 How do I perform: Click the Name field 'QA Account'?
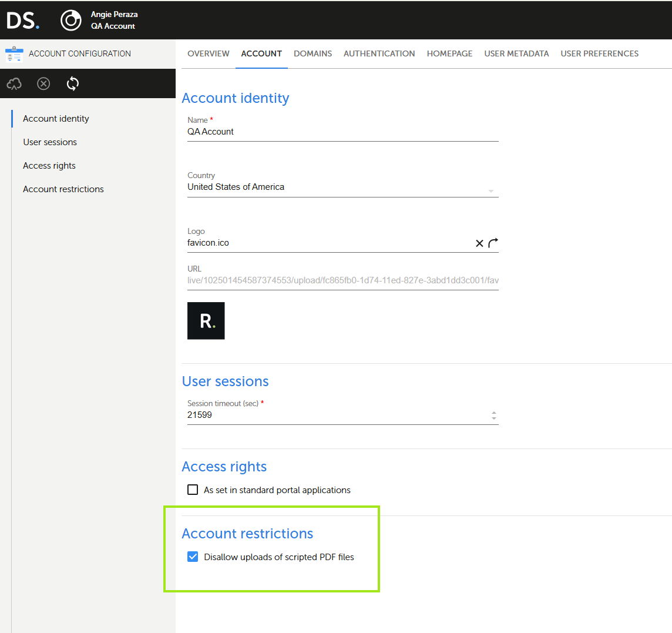[343, 132]
